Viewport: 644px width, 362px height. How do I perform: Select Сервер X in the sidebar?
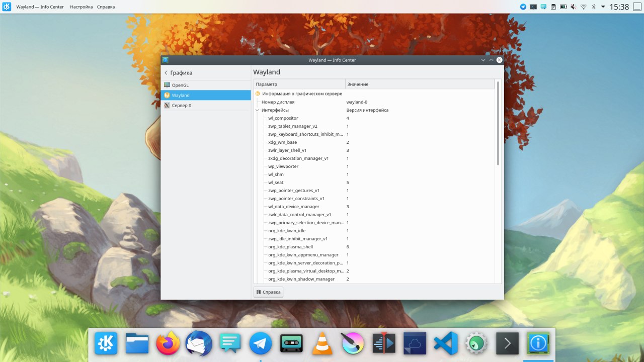coord(206,105)
